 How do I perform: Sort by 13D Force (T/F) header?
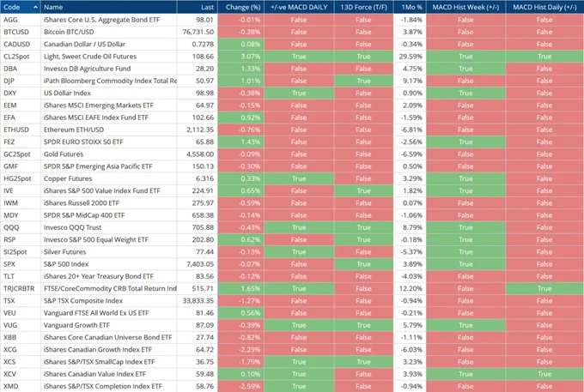[363, 7]
